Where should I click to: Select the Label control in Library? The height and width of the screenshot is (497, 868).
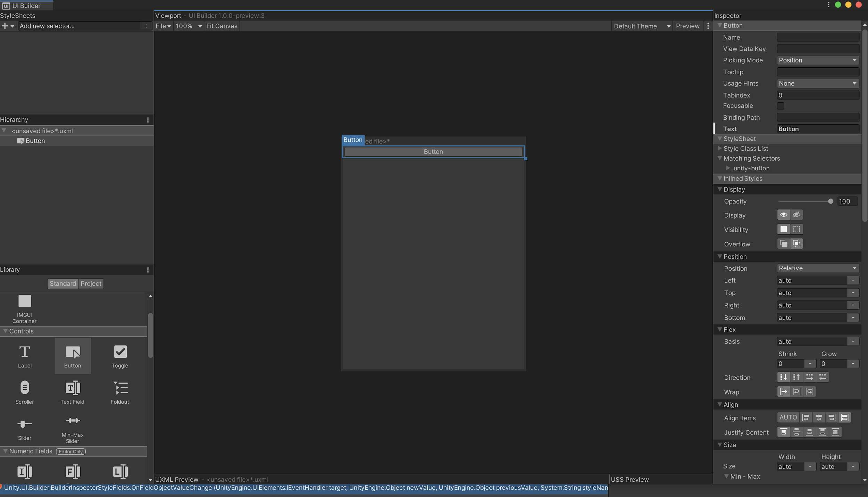[25, 356]
